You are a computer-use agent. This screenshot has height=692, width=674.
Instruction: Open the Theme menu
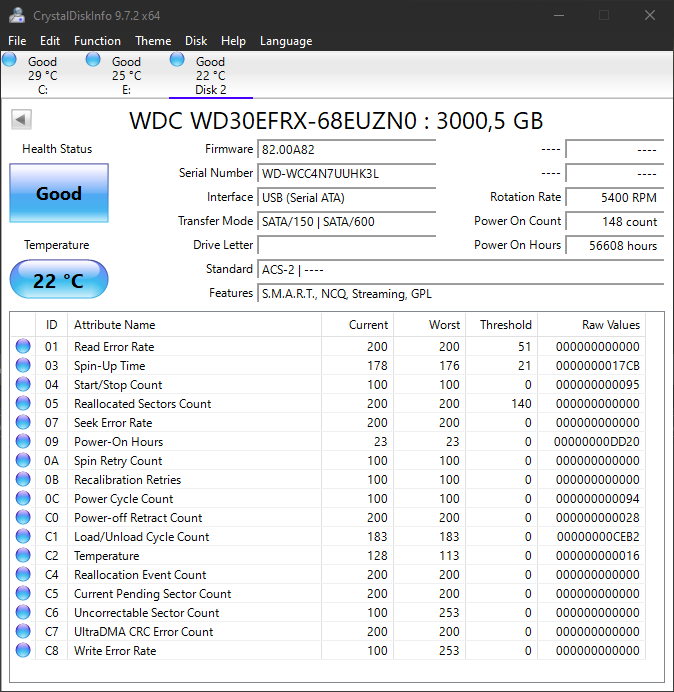tap(153, 41)
